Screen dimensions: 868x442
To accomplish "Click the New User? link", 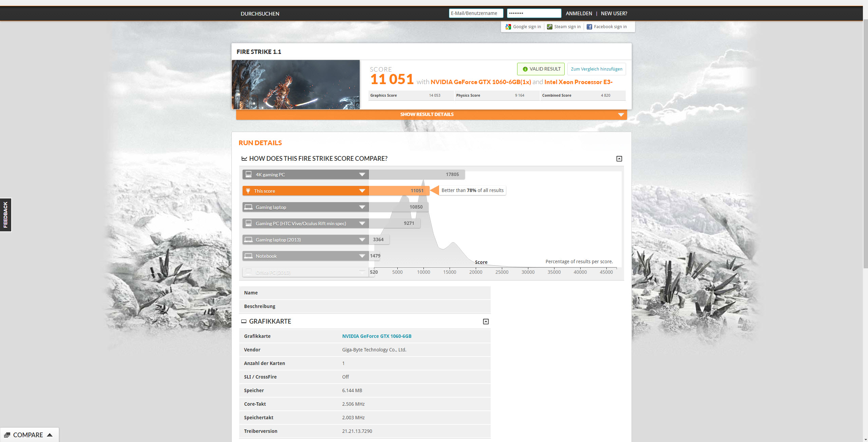I will (x=614, y=14).
